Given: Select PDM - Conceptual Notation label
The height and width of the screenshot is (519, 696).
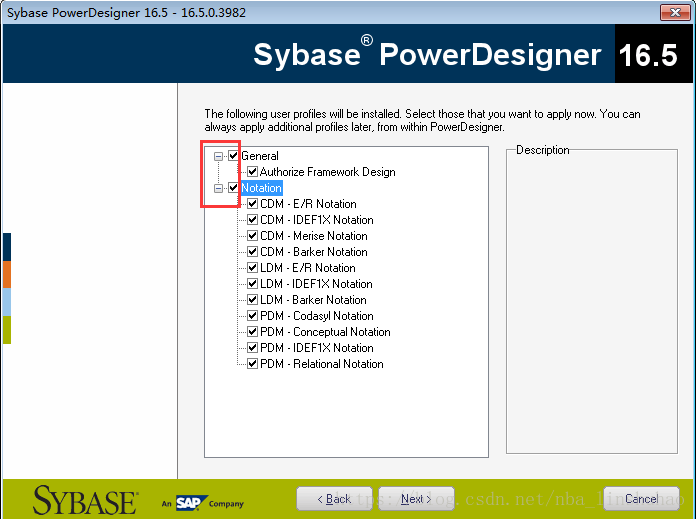Looking at the screenshot, I should pyautogui.click(x=325, y=332).
